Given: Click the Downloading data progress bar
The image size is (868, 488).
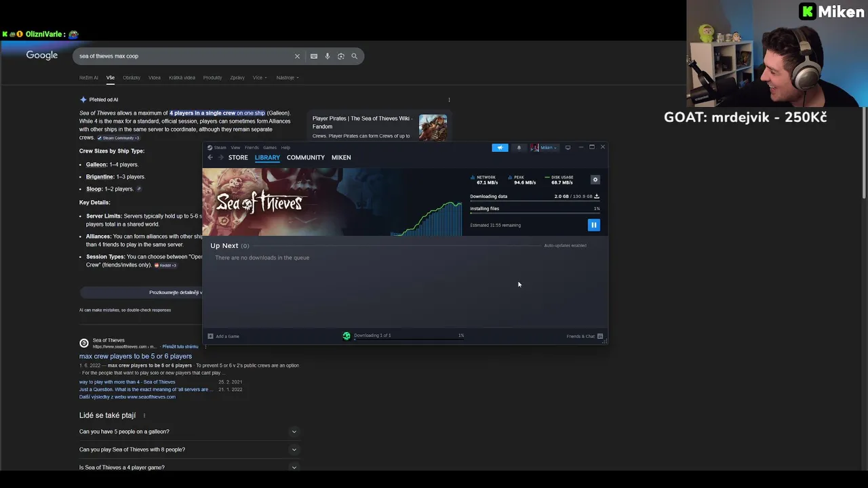Looking at the screenshot, I should [534, 201].
